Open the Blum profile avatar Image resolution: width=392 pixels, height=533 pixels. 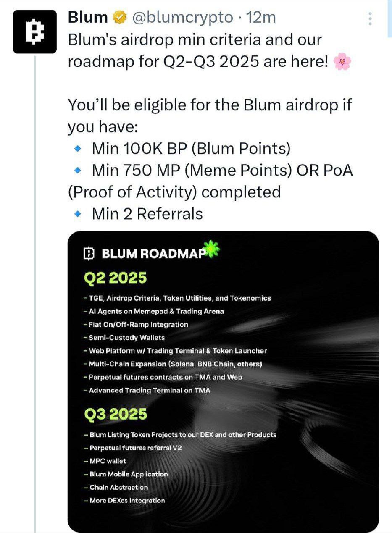(x=34, y=32)
